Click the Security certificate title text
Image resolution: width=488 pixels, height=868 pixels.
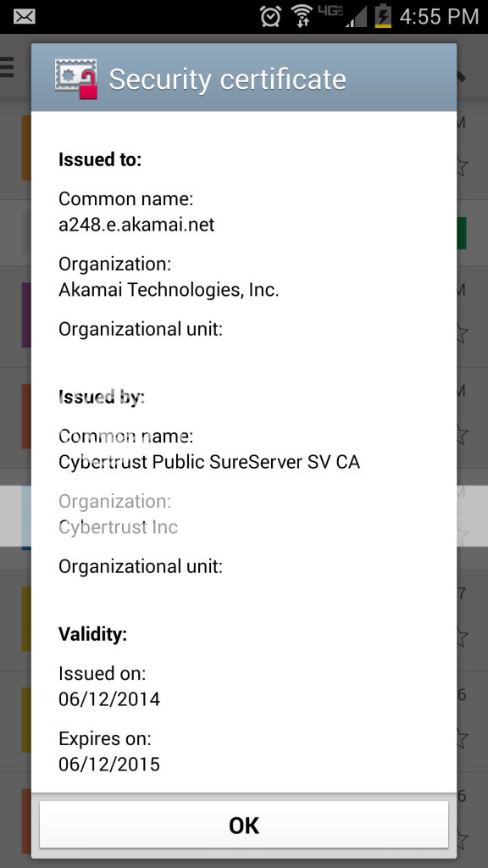click(x=227, y=79)
